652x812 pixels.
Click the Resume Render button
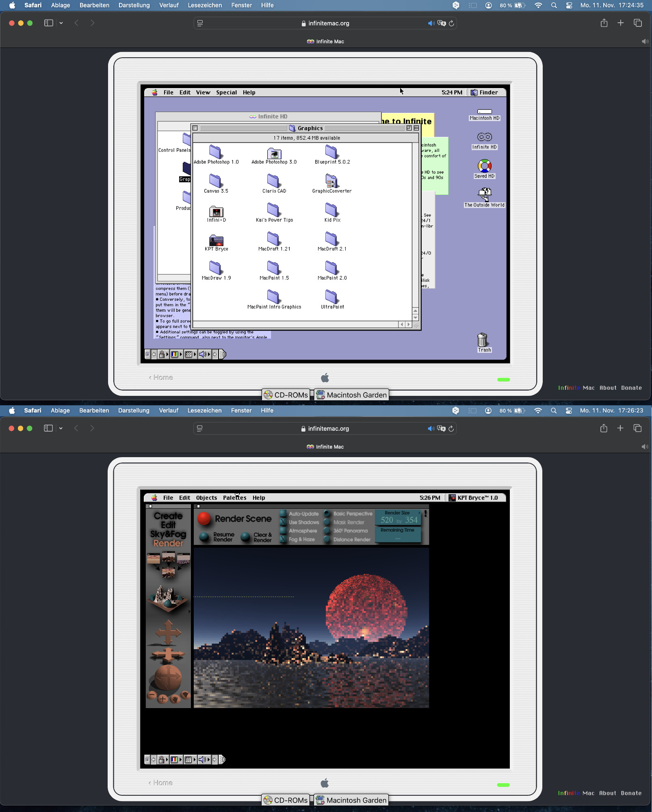[204, 537]
